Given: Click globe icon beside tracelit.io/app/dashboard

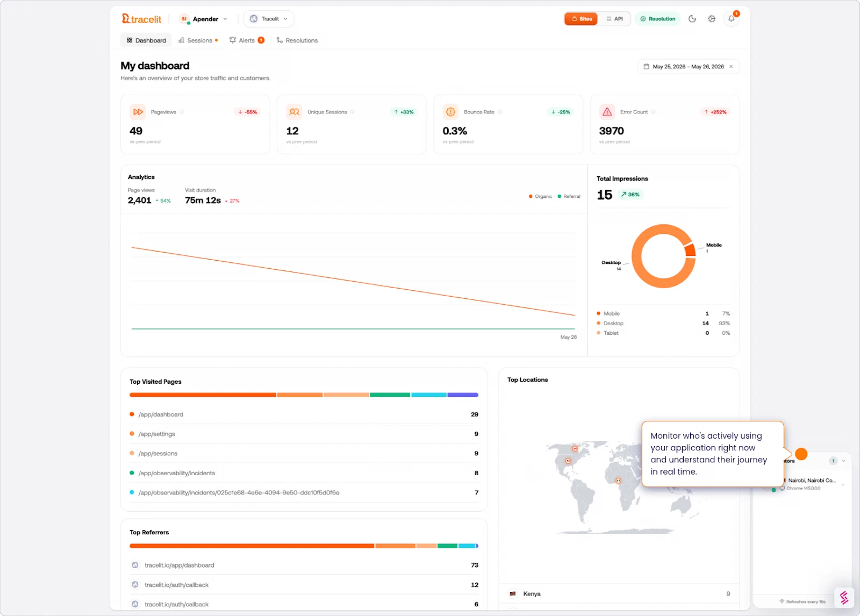Looking at the screenshot, I should (x=135, y=565).
